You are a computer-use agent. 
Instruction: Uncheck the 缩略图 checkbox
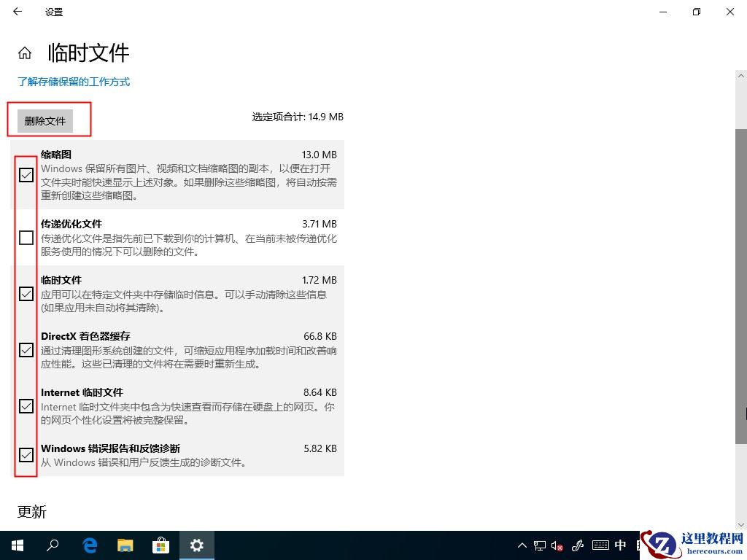(x=26, y=175)
